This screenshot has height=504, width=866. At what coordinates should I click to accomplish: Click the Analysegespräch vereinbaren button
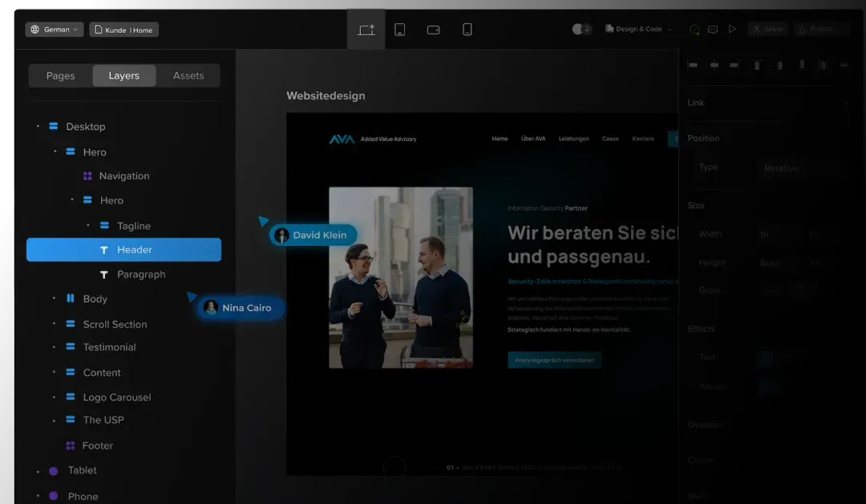coord(555,360)
